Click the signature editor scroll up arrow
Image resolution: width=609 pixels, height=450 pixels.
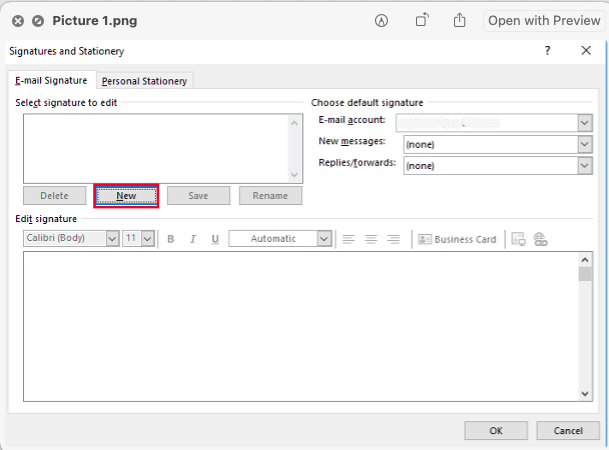click(585, 259)
